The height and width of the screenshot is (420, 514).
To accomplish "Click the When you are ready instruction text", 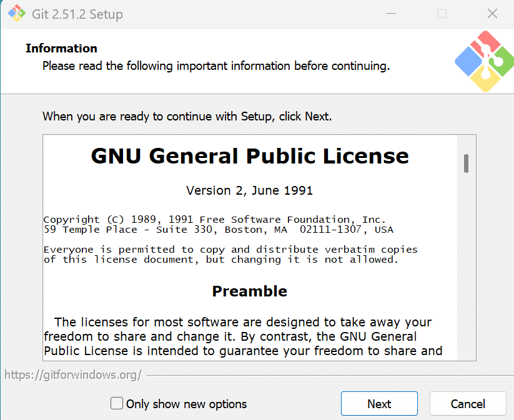I will pos(187,116).
